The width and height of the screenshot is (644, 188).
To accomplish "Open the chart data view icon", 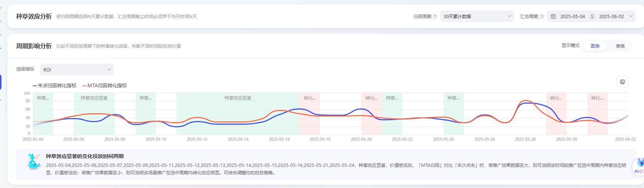I will (x=623, y=82).
